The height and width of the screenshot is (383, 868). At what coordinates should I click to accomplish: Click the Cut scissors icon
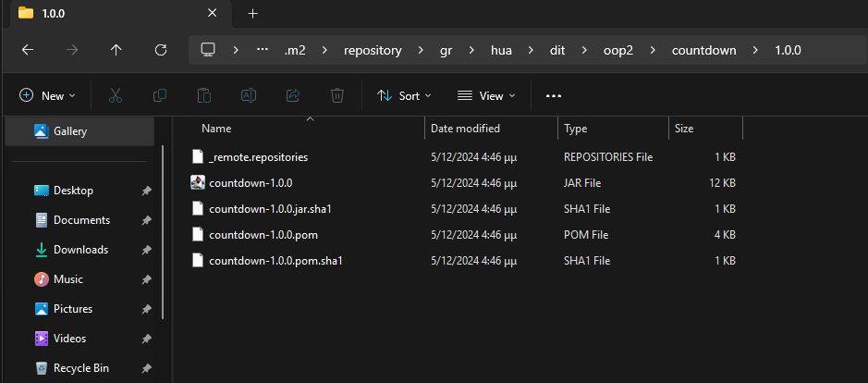(116, 95)
